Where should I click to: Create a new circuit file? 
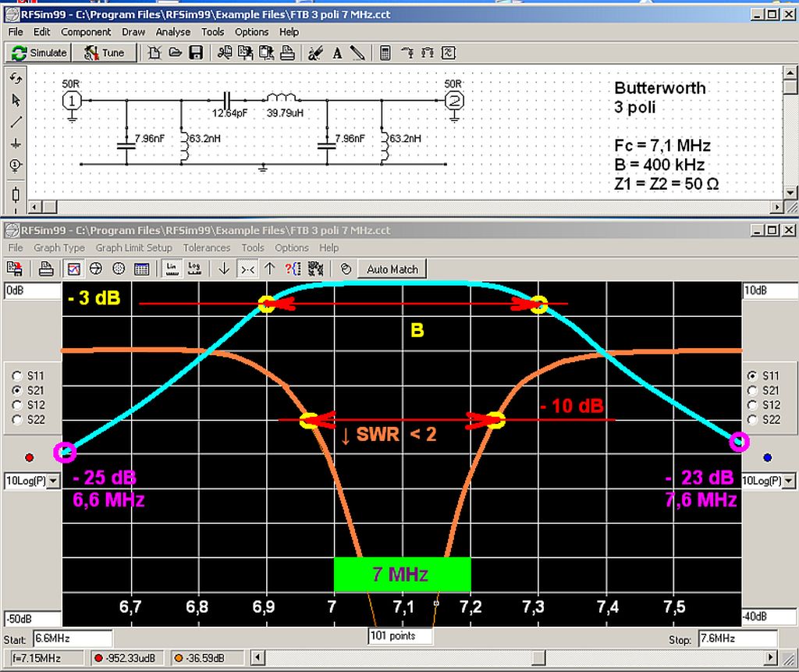(x=154, y=52)
